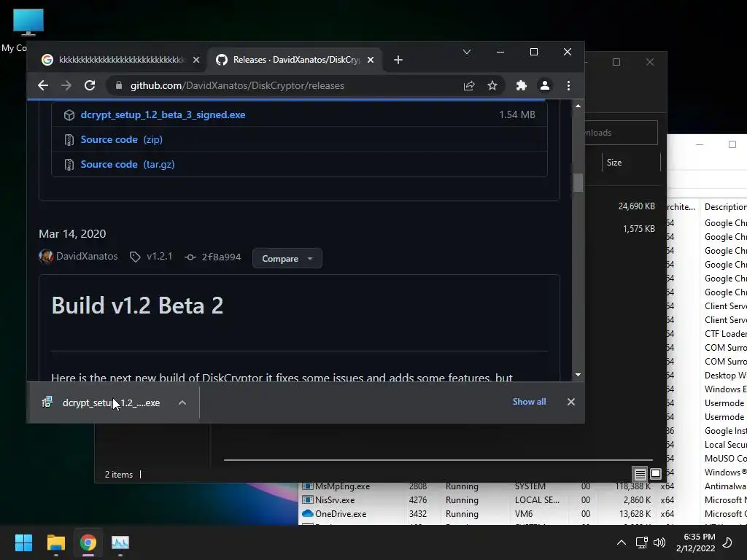Click the page scrollbar up arrow
The width and height of the screenshot is (747, 560).
point(578,106)
